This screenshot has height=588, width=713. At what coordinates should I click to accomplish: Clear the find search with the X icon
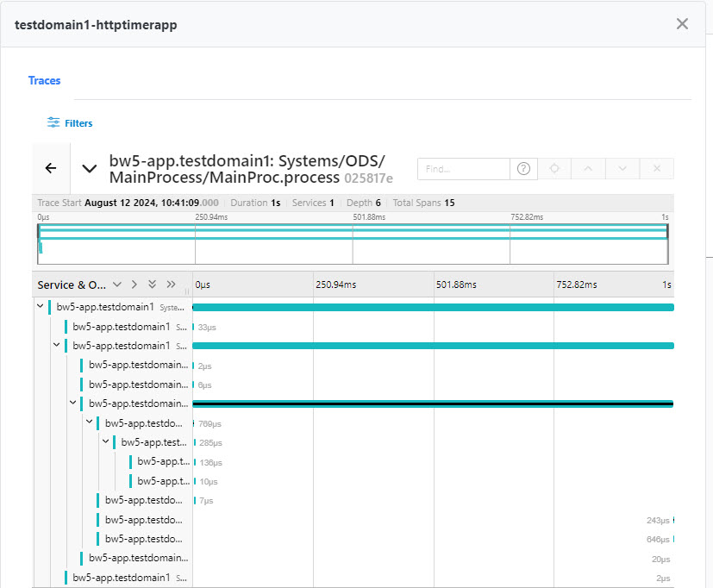pos(656,169)
